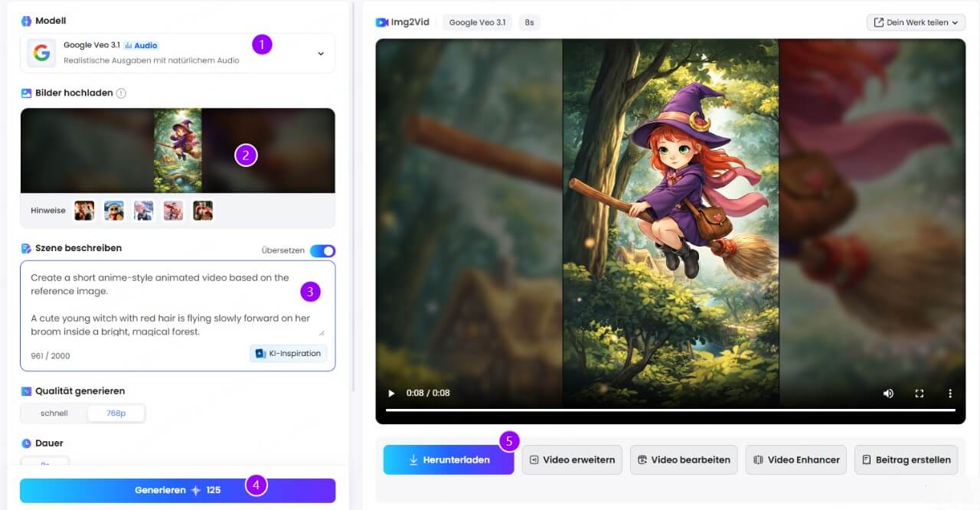This screenshot has height=510, width=980.
Task: Enter fullscreen mode in the video player
Action: click(919, 393)
